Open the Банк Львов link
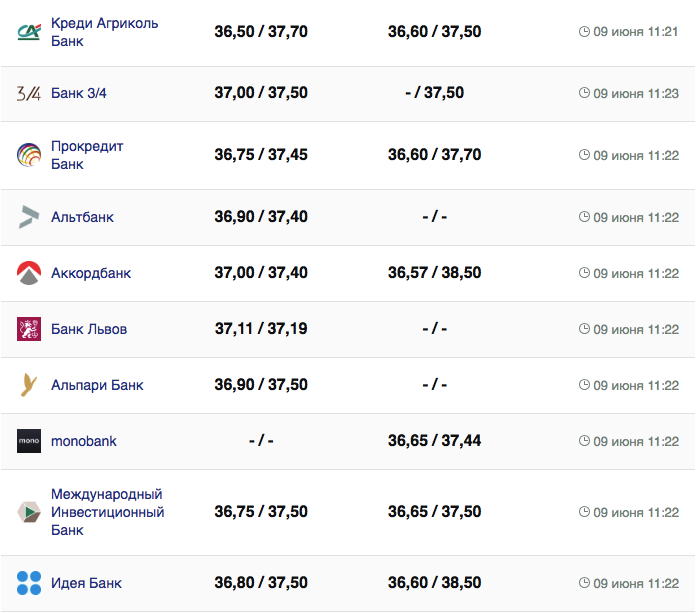The width and height of the screenshot is (696, 614). 89,329
